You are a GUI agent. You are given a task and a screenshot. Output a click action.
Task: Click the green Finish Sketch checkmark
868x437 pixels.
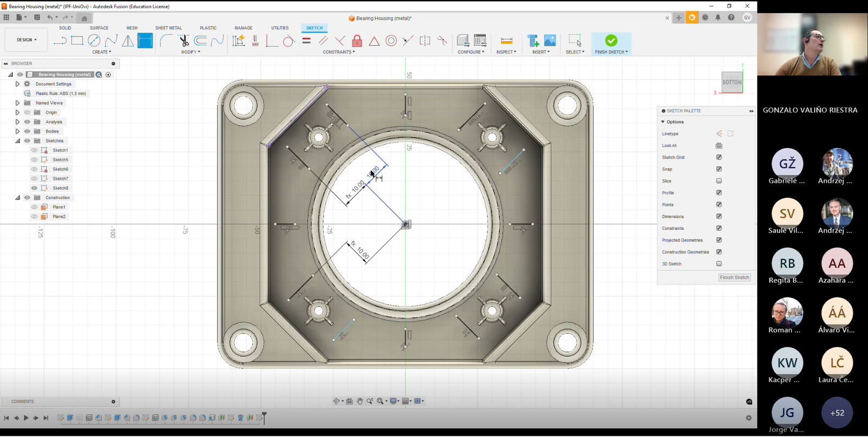click(611, 41)
